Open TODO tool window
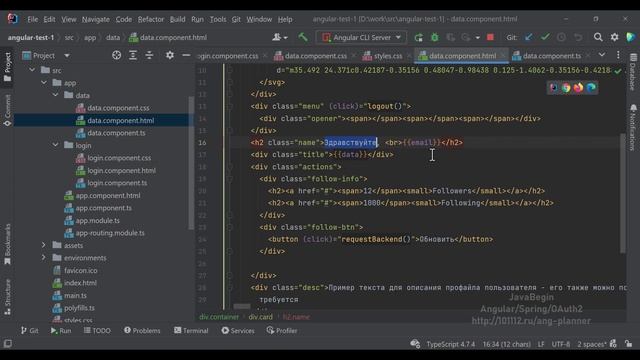Viewport: 640px width, 360px height. point(97,331)
